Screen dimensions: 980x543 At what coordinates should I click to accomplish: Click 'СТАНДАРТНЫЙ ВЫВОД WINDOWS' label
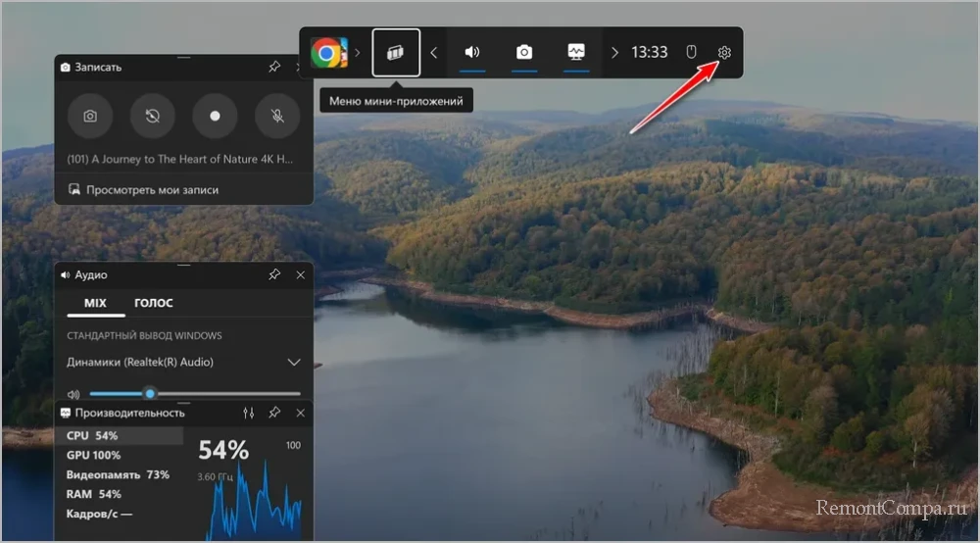pos(144,335)
